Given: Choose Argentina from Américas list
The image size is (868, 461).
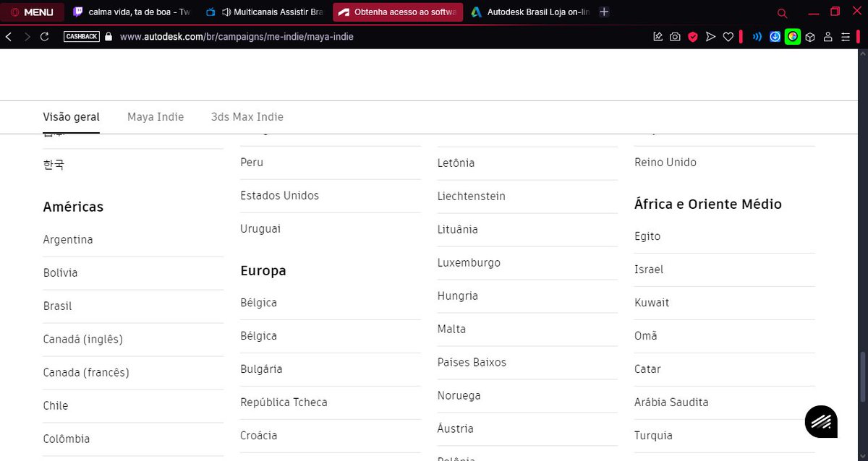Looking at the screenshot, I should 68,240.
